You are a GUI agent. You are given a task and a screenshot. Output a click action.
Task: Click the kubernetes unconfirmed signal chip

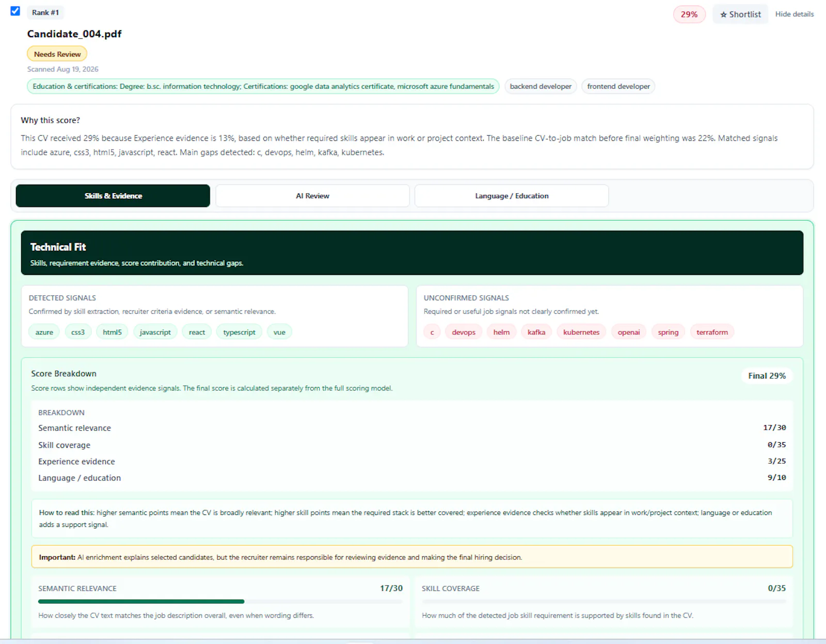pyautogui.click(x=581, y=332)
